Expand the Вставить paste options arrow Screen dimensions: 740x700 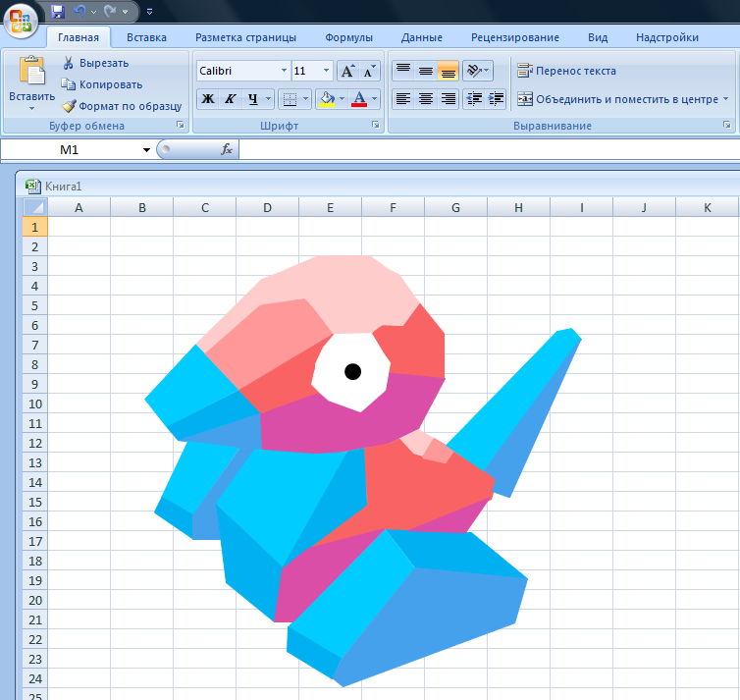31,109
